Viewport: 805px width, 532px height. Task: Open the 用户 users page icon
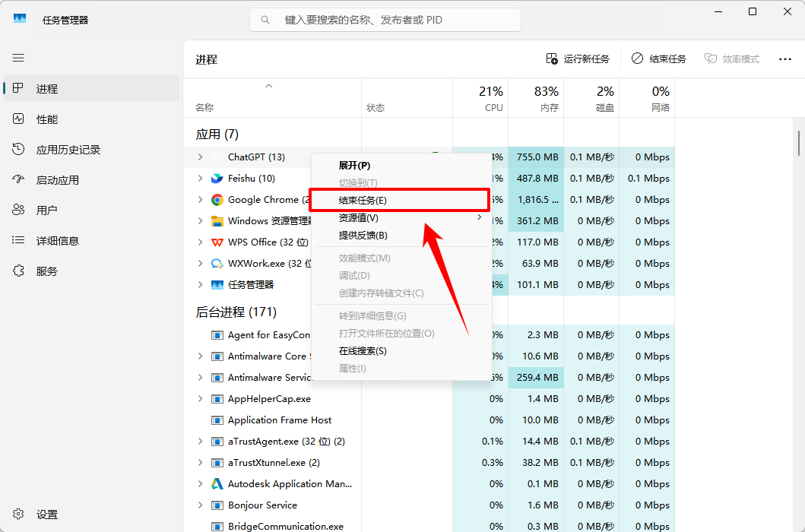click(x=18, y=210)
